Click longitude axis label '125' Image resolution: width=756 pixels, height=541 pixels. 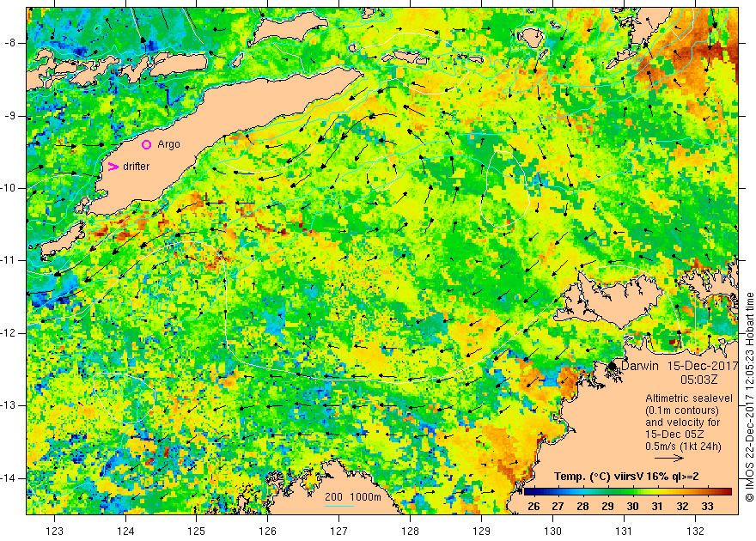[196, 531]
